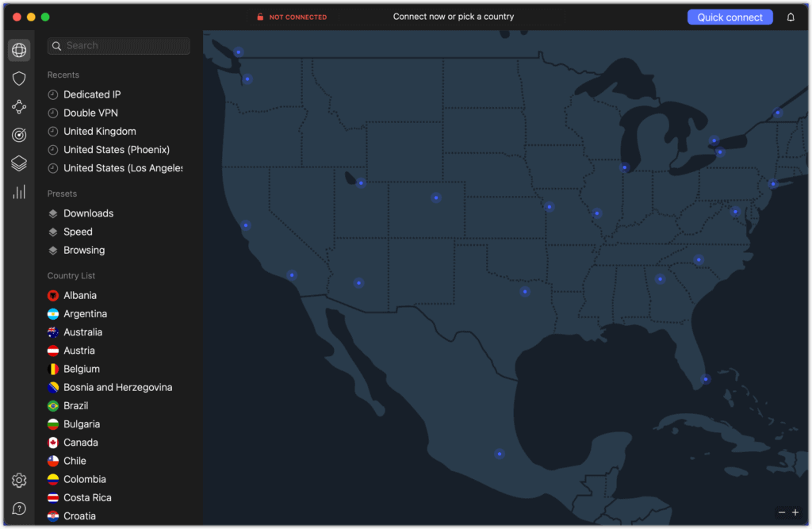Open the globe VPN servers tab

pyautogui.click(x=19, y=50)
